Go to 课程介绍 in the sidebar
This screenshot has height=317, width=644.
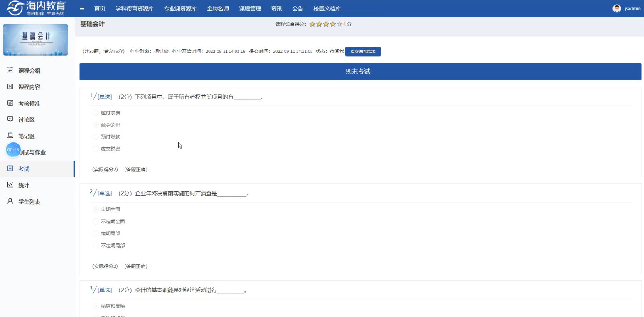tap(29, 71)
